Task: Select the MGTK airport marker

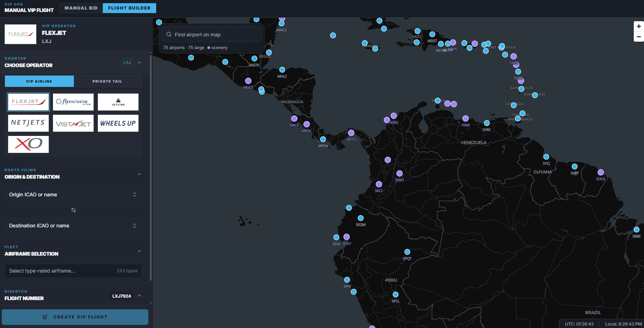Action: pos(254,59)
